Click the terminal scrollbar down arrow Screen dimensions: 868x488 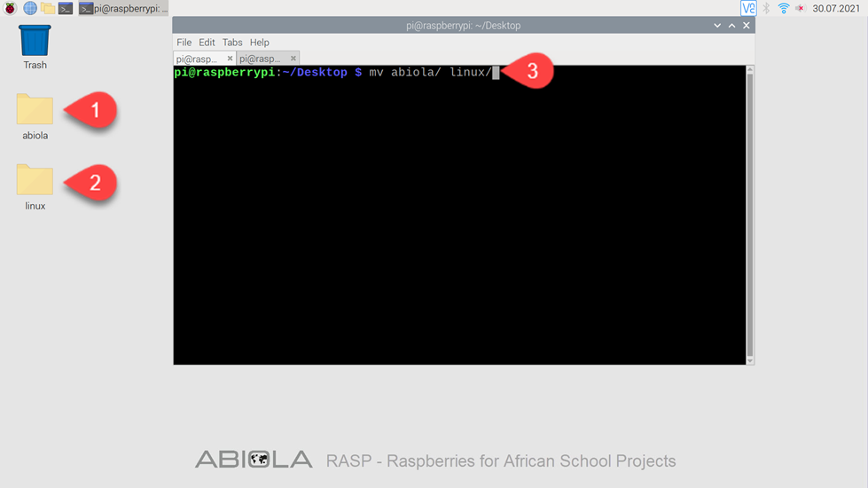pos(750,360)
